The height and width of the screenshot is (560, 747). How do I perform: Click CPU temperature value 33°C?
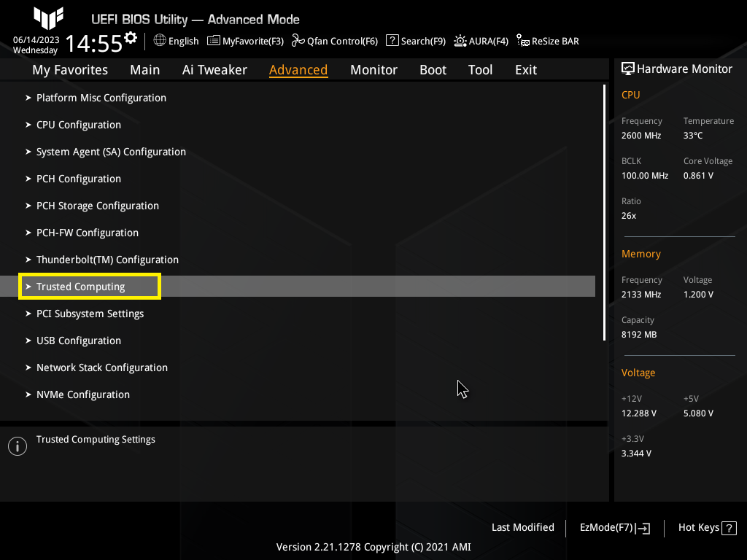click(693, 136)
